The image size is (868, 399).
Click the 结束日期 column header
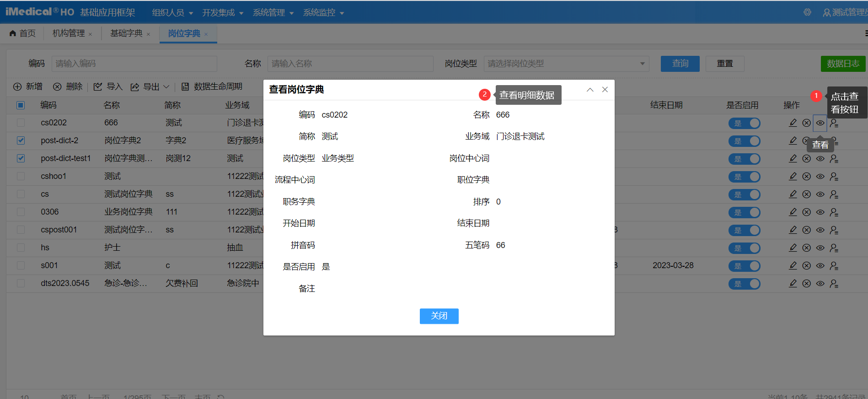click(666, 105)
